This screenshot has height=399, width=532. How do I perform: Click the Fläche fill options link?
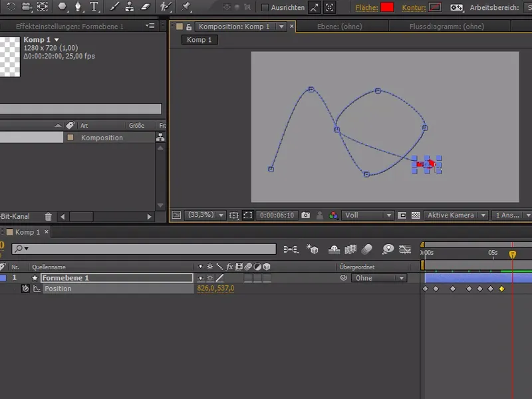tap(367, 7)
